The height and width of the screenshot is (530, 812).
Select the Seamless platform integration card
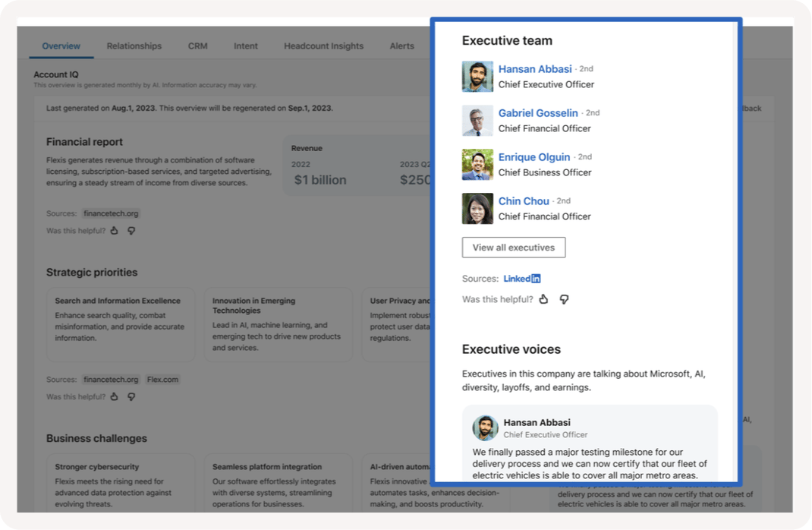coord(278,483)
